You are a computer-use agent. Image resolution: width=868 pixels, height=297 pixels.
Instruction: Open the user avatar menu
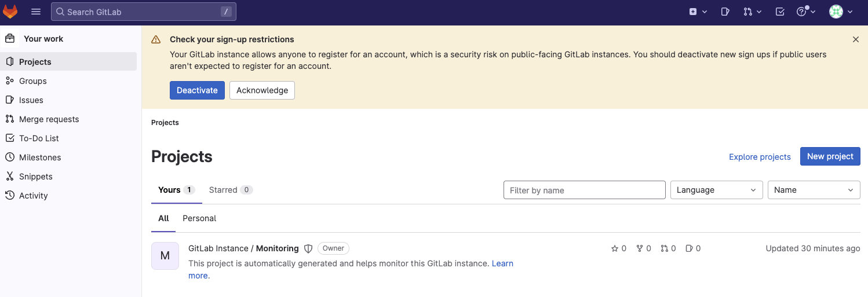tap(841, 12)
